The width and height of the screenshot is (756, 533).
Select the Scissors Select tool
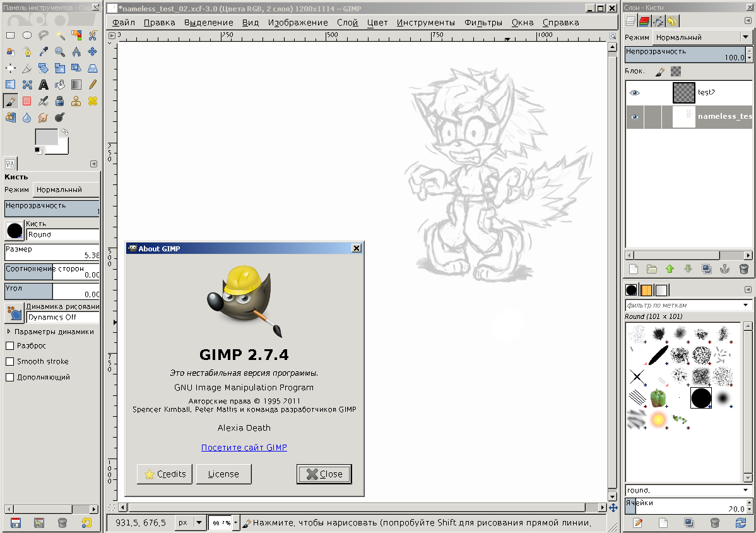93,35
